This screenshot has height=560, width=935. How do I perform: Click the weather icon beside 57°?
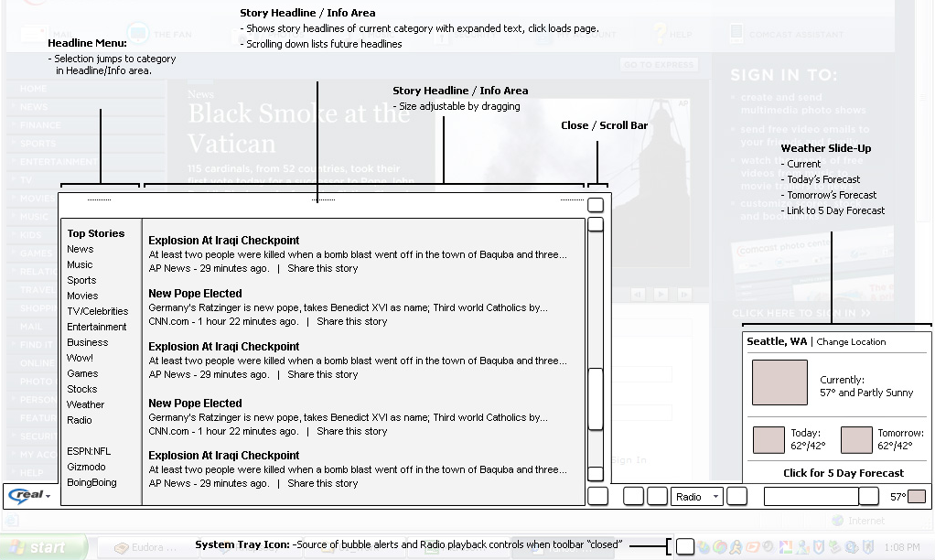click(917, 496)
